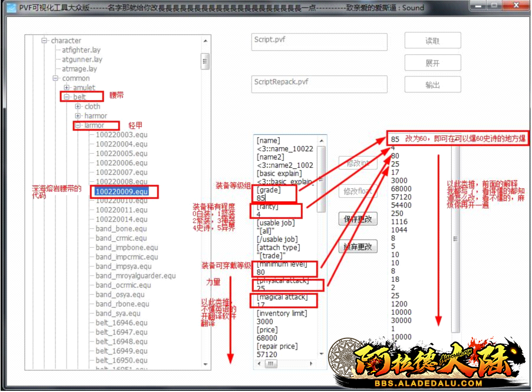Screen dimensions: 532x392
Task: Collapse the belt folder node
Action: (x=67, y=97)
